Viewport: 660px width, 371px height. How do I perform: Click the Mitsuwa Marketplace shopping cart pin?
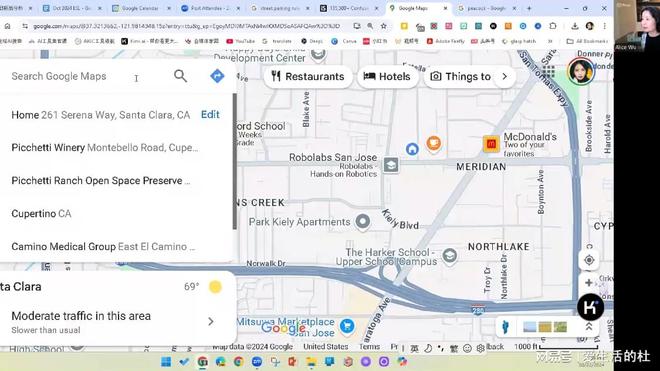[347, 326]
